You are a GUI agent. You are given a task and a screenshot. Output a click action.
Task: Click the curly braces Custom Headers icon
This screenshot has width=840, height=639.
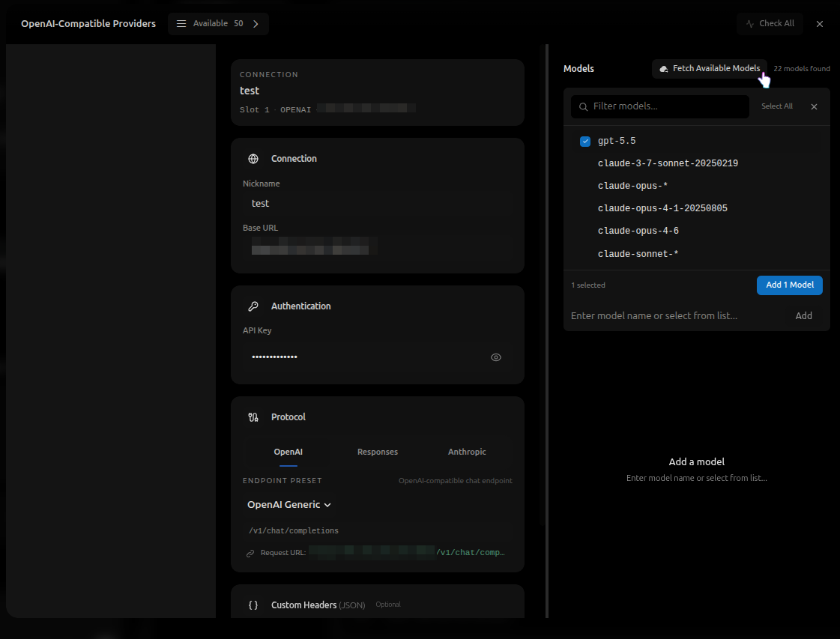(x=253, y=605)
